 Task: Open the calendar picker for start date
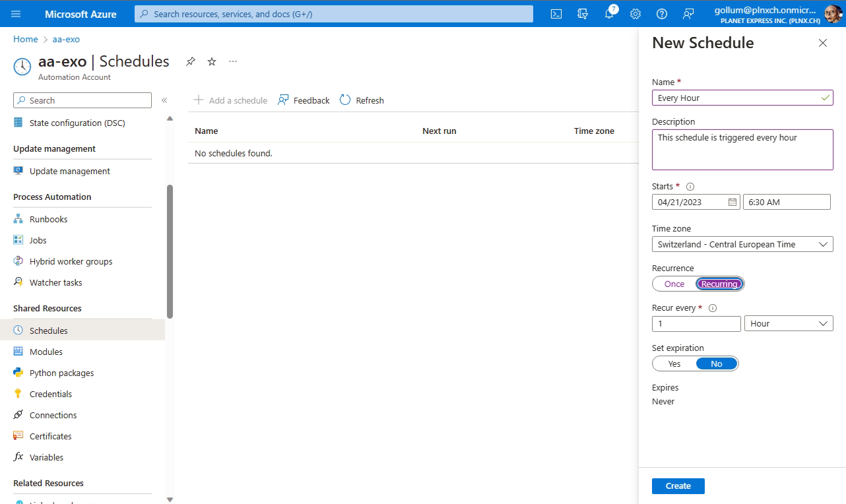[x=732, y=202]
